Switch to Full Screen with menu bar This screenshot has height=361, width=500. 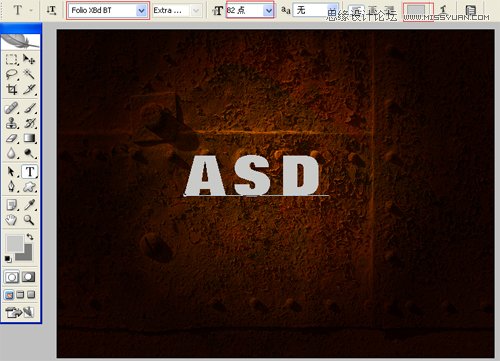(20, 295)
